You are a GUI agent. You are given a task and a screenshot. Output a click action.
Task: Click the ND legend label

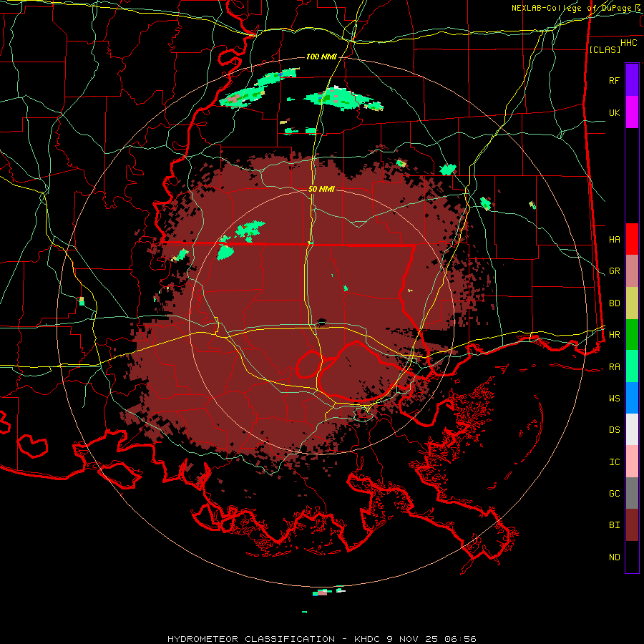click(614, 557)
